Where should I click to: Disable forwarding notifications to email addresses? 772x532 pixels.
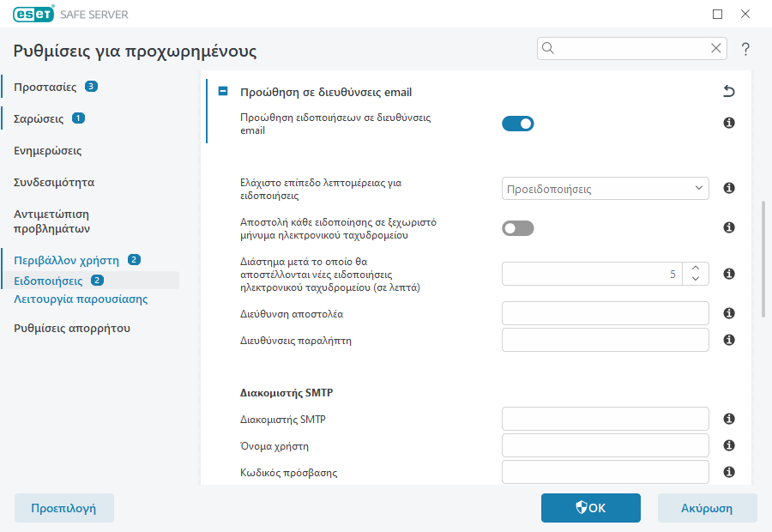517,124
